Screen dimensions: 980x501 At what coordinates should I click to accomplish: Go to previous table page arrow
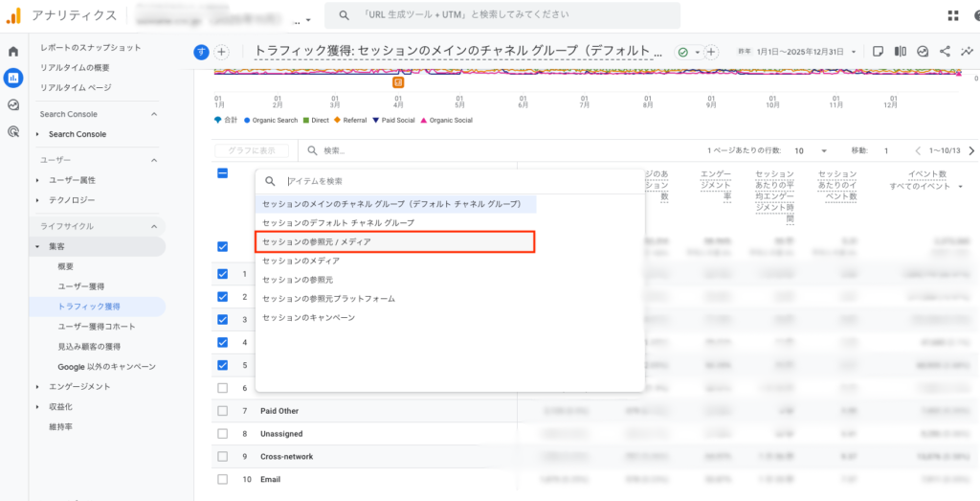tap(918, 150)
